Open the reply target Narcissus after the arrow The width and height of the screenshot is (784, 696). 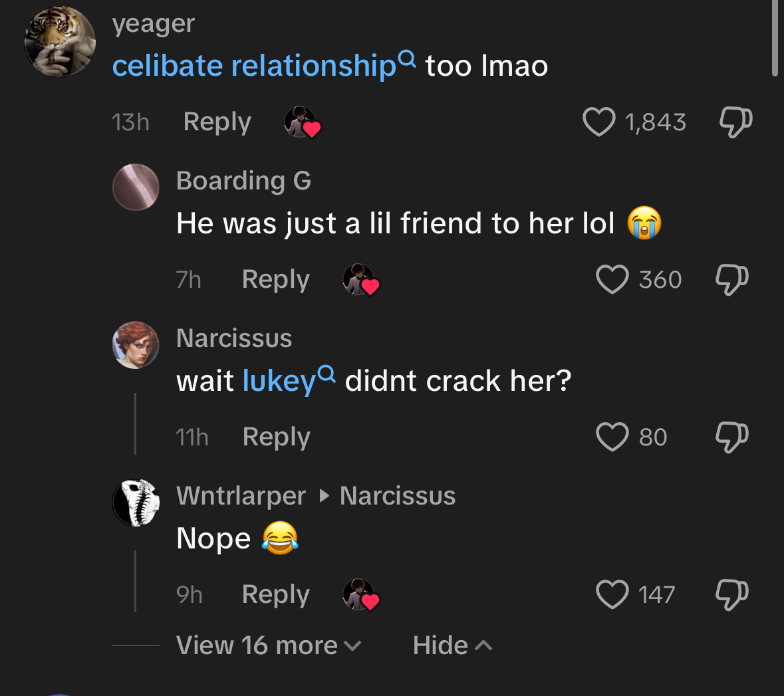(398, 496)
